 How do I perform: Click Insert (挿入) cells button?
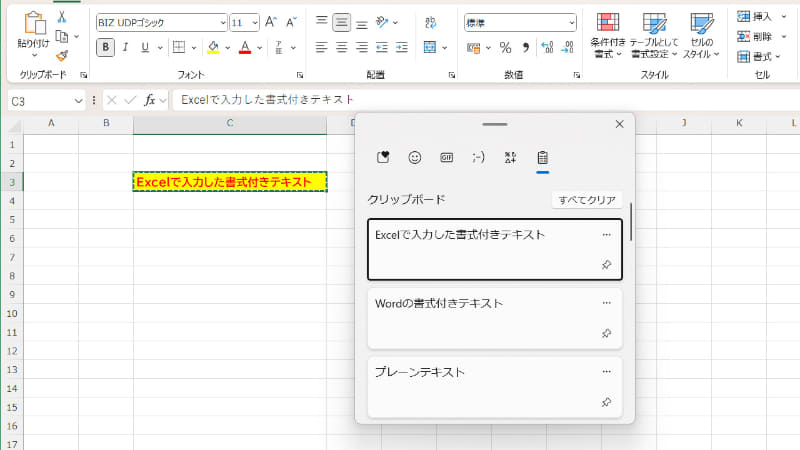tap(754, 17)
